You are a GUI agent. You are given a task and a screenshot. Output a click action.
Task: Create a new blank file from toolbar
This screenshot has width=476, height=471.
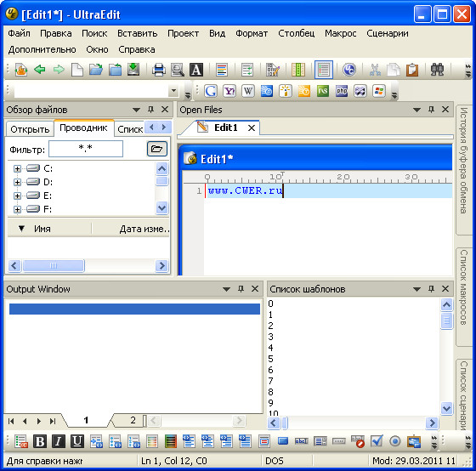[x=77, y=70]
